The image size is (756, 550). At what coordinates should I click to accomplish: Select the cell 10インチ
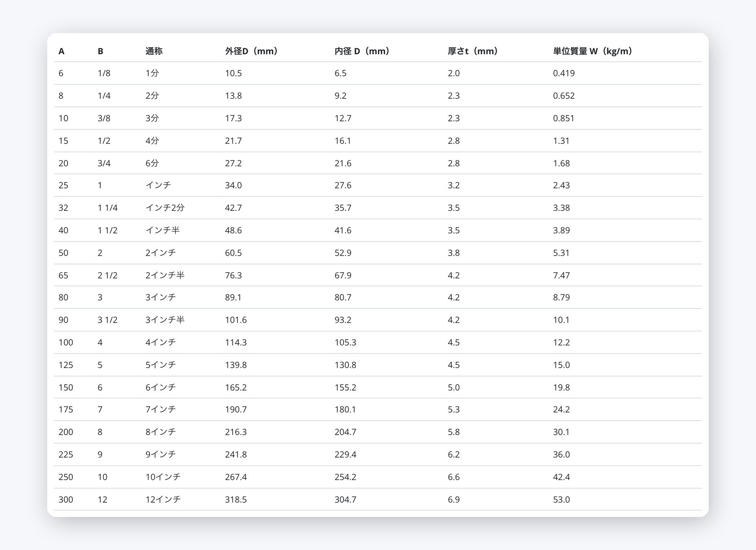(x=163, y=477)
